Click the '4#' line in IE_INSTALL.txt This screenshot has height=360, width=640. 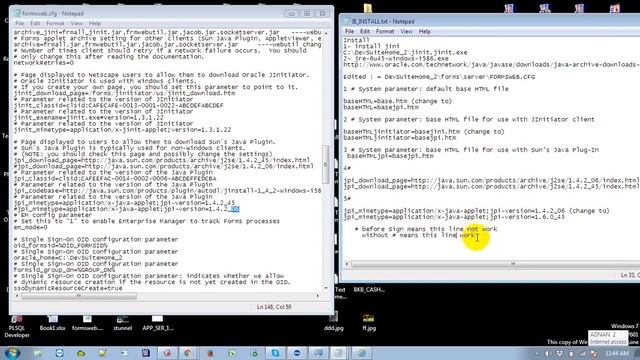pyautogui.click(x=347, y=168)
